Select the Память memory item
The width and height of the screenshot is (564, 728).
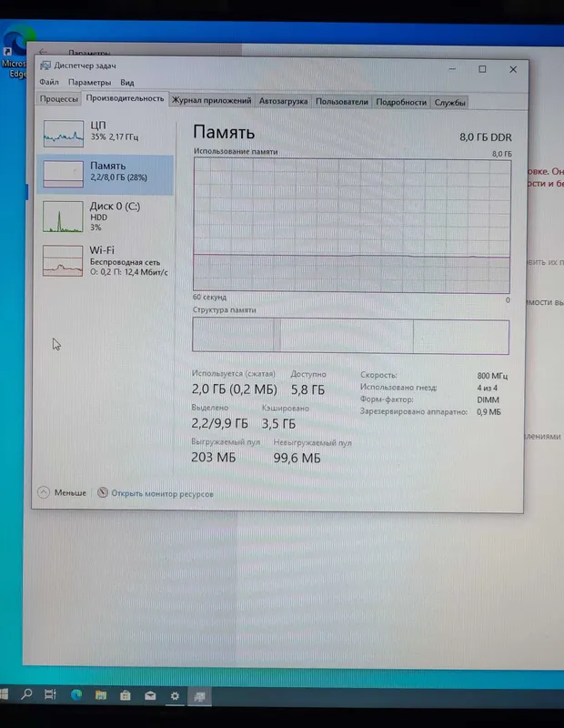[106, 174]
